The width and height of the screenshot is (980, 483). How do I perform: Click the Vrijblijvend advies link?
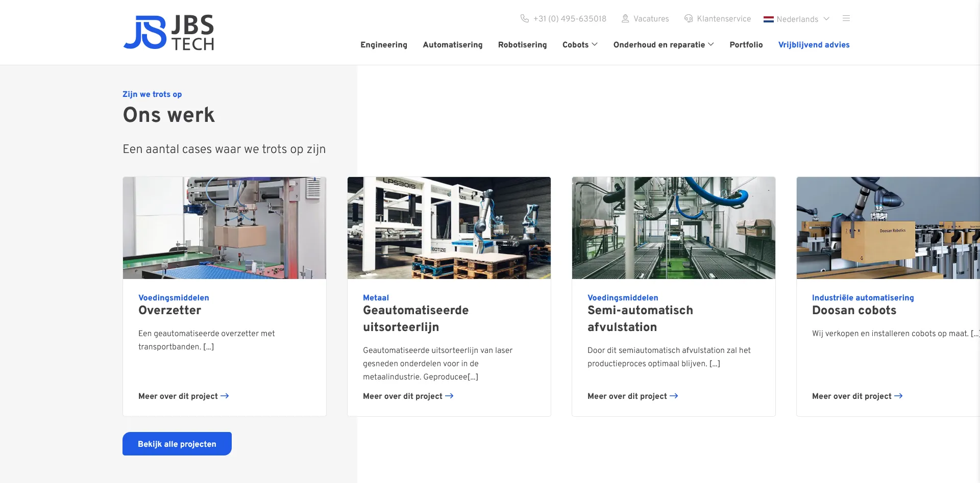coord(814,45)
